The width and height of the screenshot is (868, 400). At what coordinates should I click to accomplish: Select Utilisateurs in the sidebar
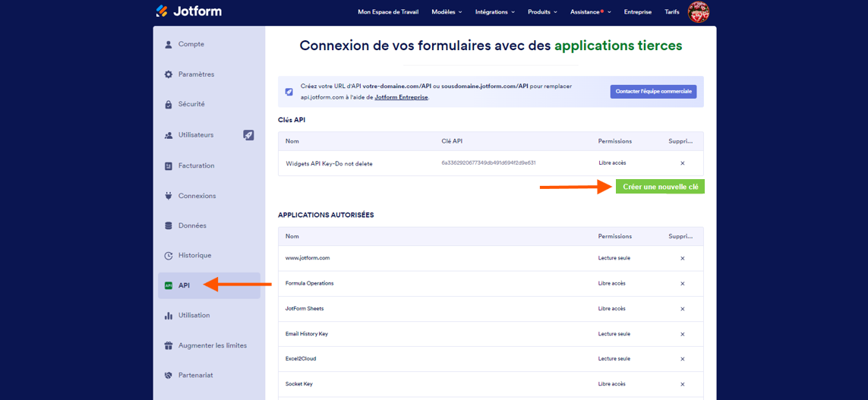(210, 135)
